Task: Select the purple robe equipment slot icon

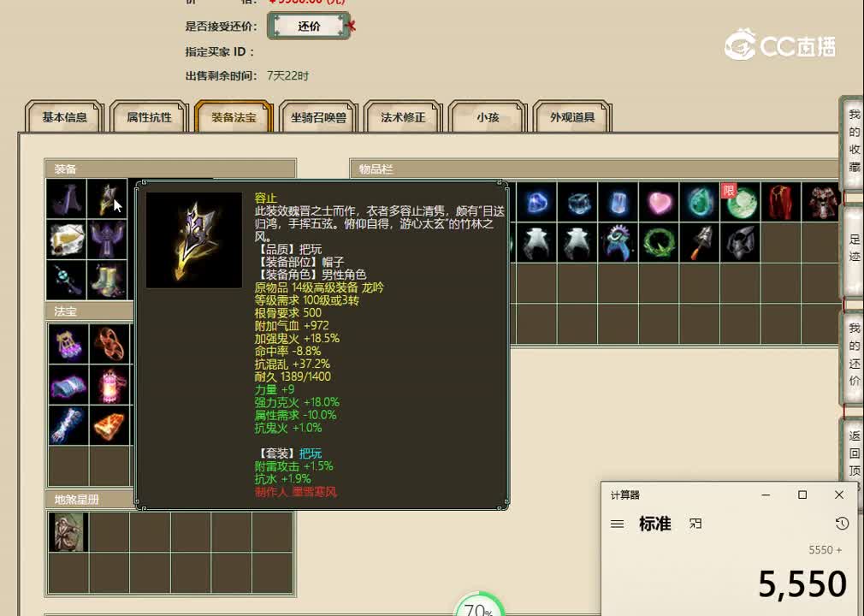Action: (x=67, y=198)
